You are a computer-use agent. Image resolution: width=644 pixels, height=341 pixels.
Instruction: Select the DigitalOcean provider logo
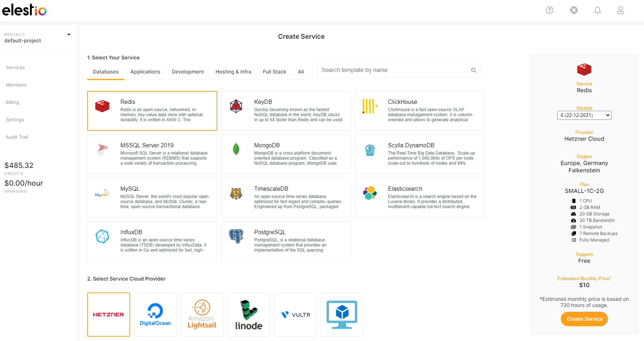click(155, 314)
